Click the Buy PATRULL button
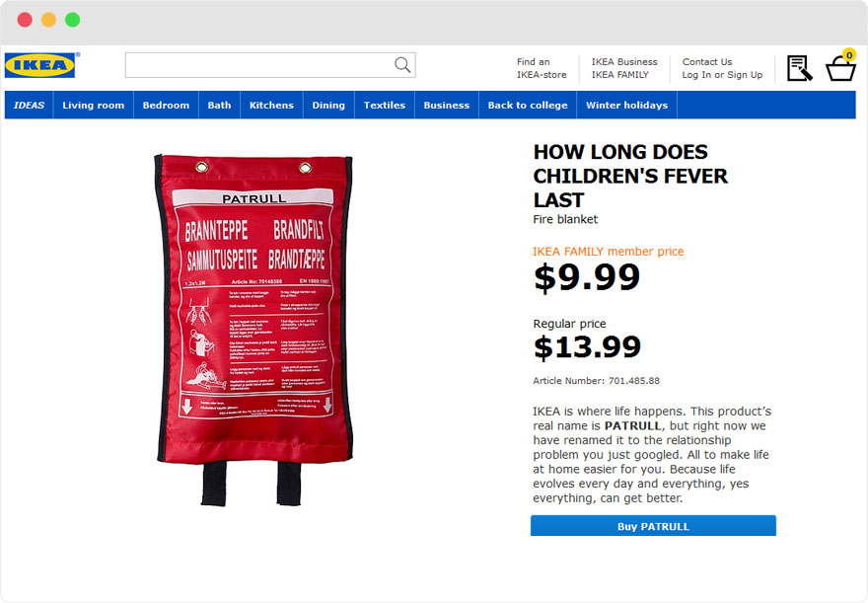This screenshot has height=603, width=868. [653, 526]
